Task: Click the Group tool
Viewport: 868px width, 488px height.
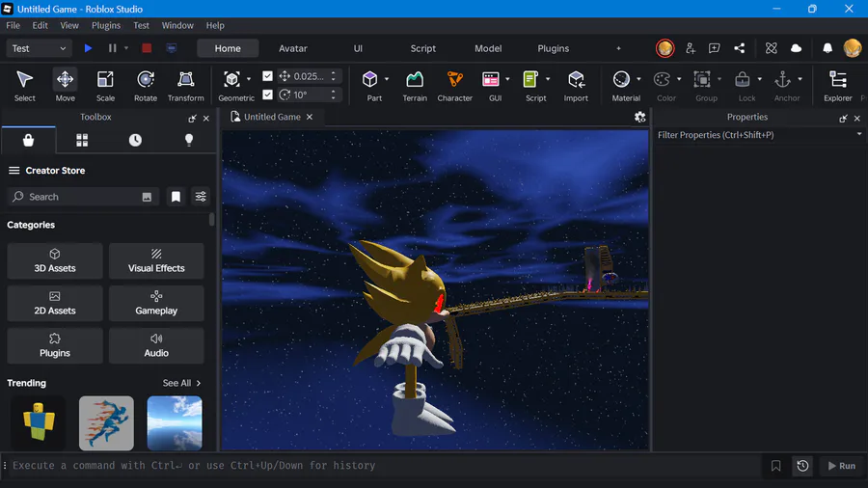Action: [702, 79]
